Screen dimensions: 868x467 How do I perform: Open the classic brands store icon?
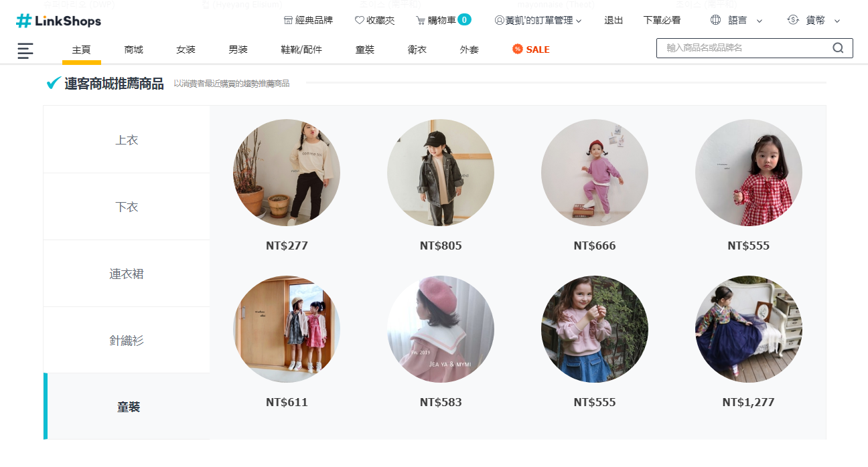289,20
